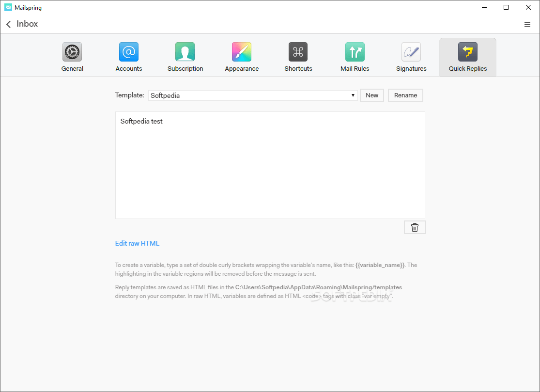
Task: Click inside the template body editor
Action: pos(270,165)
